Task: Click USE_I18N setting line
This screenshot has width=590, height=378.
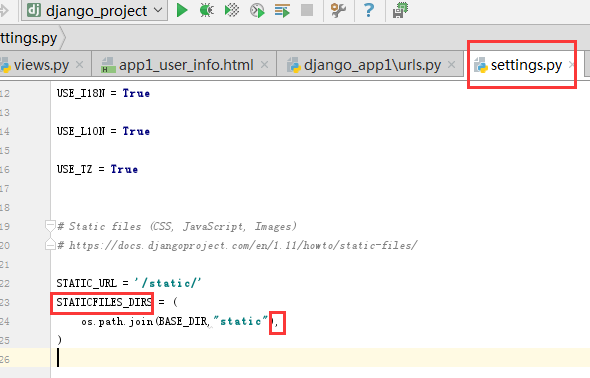Action: [103, 93]
